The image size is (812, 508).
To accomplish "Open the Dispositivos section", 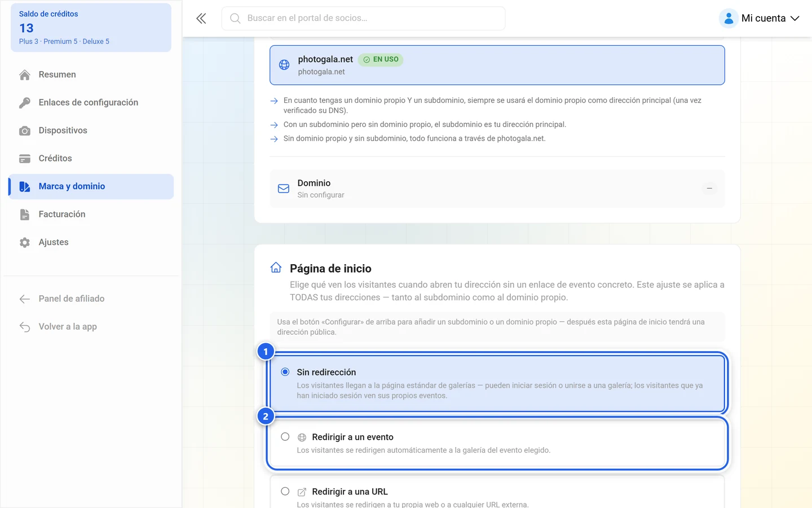I will tap(91, 130).
